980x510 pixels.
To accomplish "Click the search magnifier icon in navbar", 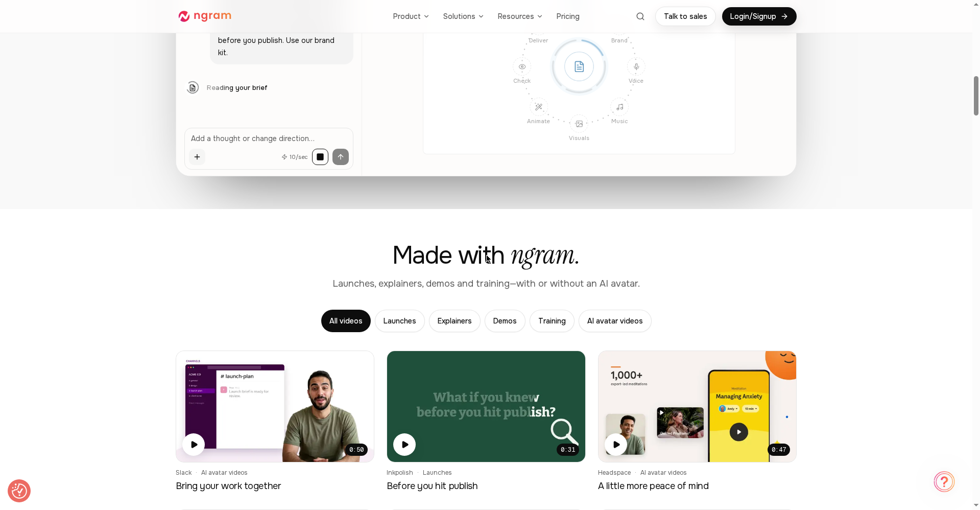I will point(640,16).
